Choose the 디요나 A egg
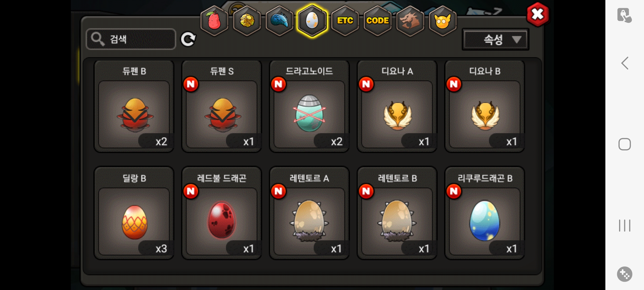The height and width of the screenshot is (290, 644). [397, 106]
